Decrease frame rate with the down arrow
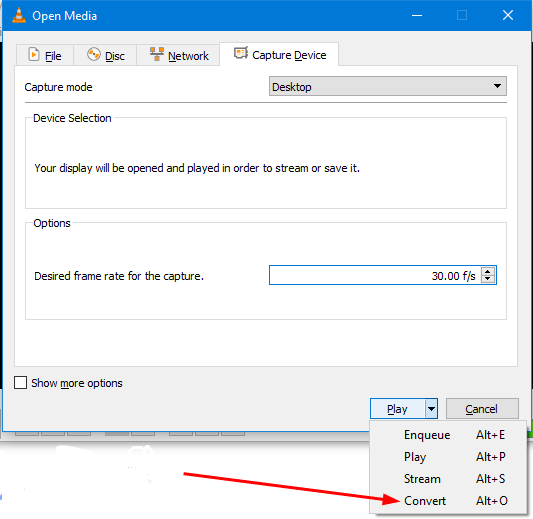 488,279
